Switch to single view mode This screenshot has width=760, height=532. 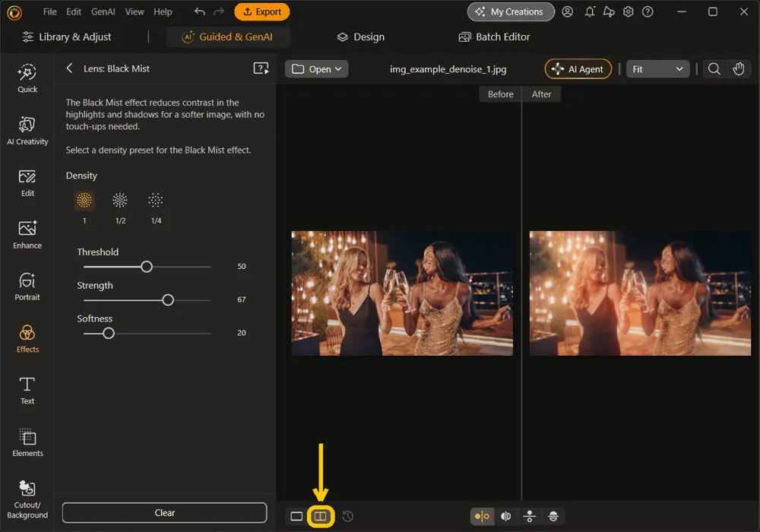click(x=296, y=516)
